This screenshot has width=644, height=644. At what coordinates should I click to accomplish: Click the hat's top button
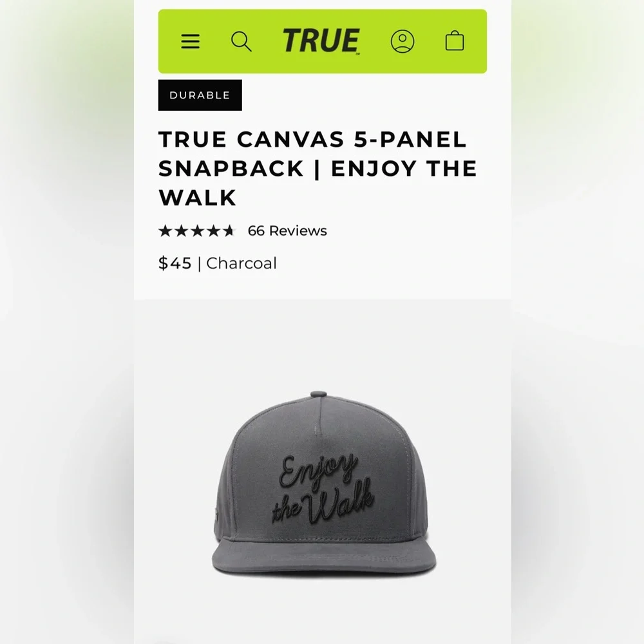(319, 394)
